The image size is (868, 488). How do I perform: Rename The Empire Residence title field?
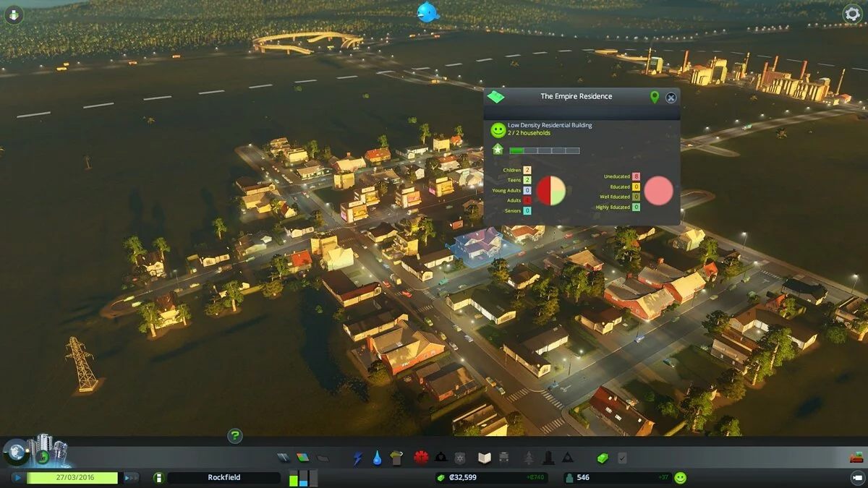point(576,96)
